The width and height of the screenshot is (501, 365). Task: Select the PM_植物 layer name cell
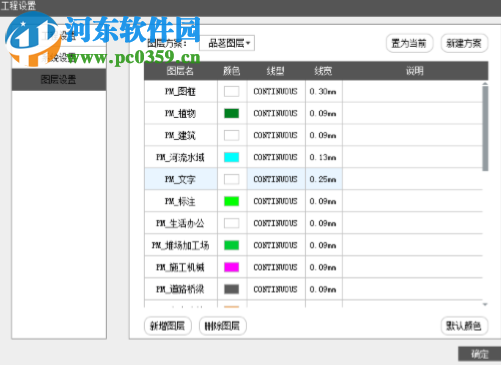(181, 113)
